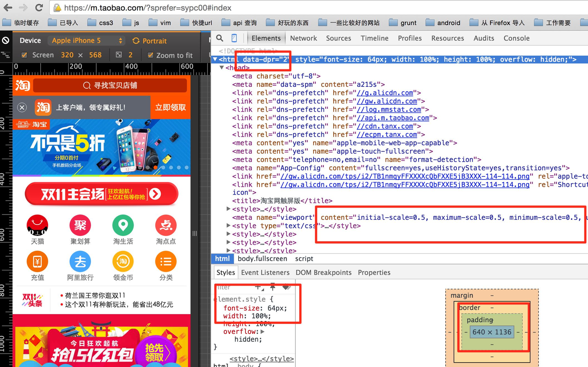This screenshot has height=367, width=588.
Task: Open the Resources tab
Action: 448,38
